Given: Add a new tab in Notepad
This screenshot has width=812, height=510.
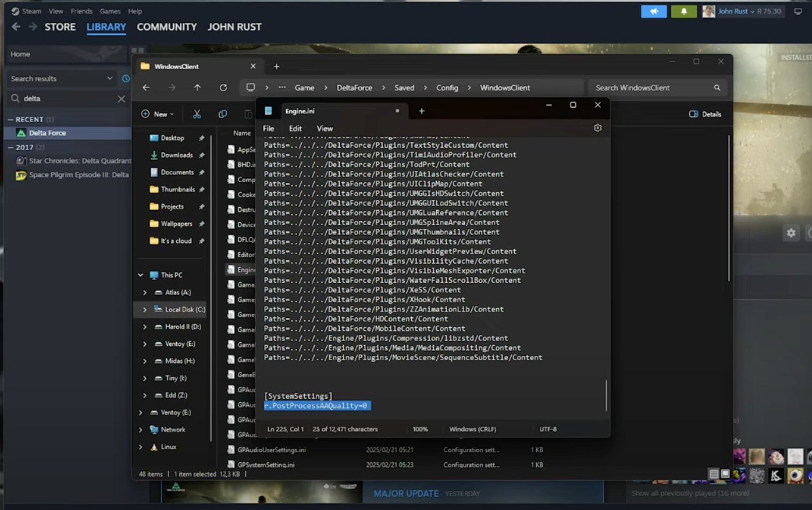Looking at the screenshot, I should [x=422, y=111].
